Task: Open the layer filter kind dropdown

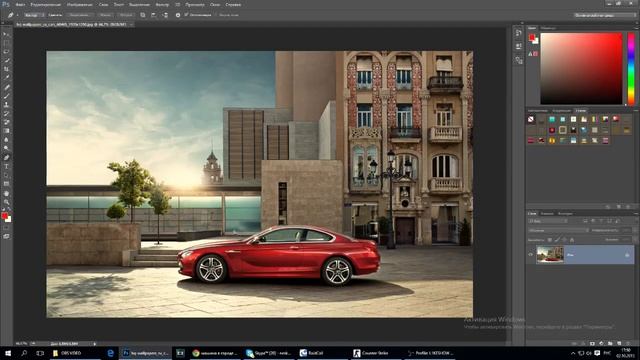Action: (548, 221)
